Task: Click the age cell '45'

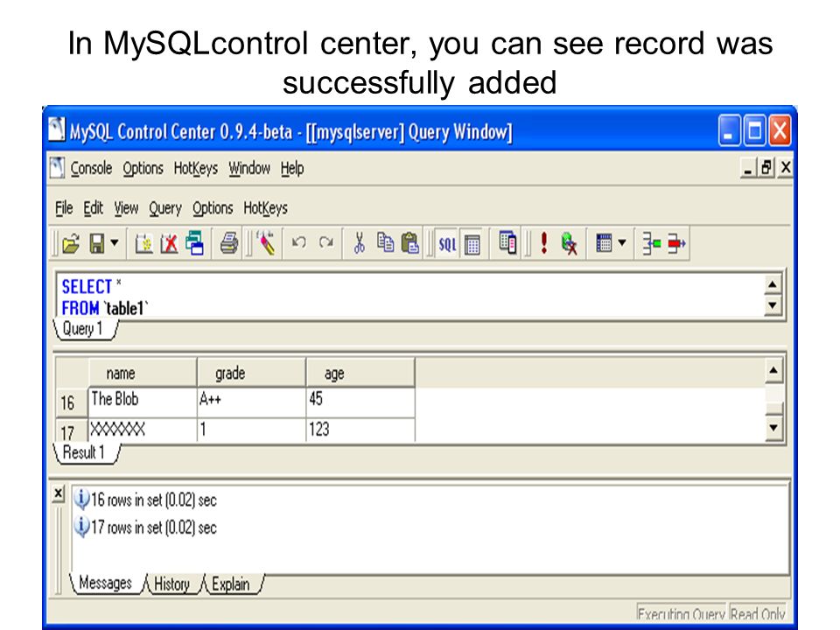Action: pyautogui.click(x=360, y=402)
